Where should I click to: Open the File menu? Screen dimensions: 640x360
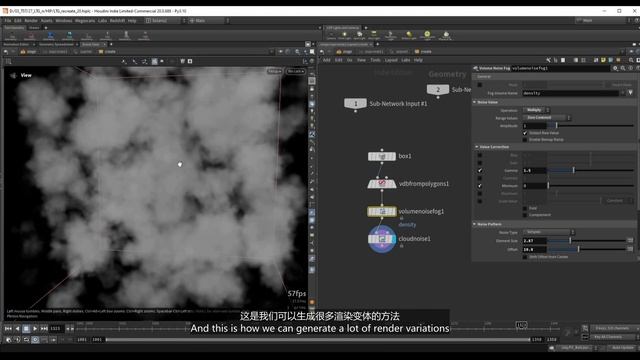8,20
